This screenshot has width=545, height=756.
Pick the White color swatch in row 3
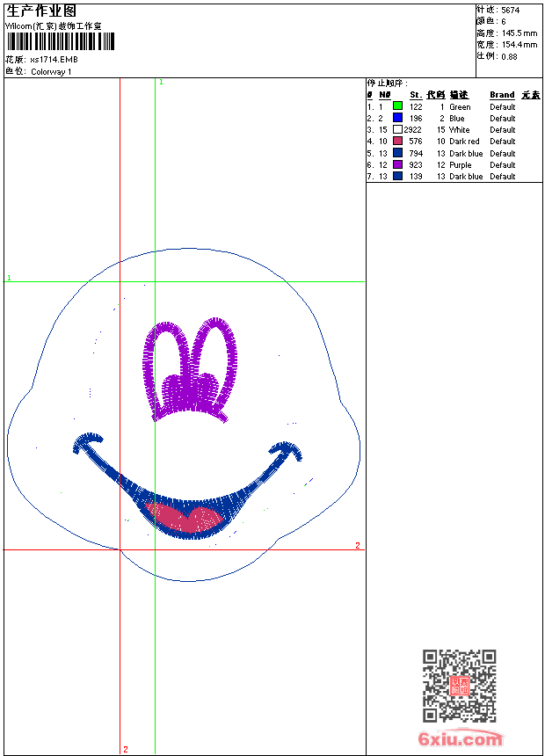[397, 129]
